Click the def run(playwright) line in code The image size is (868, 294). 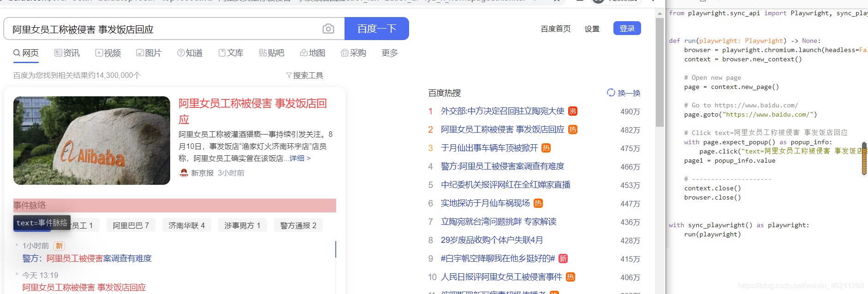745,41
